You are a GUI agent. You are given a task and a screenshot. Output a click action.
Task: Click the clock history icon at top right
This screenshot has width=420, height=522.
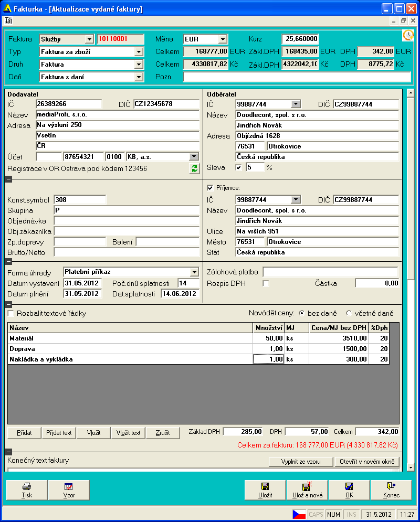point(408,35)
